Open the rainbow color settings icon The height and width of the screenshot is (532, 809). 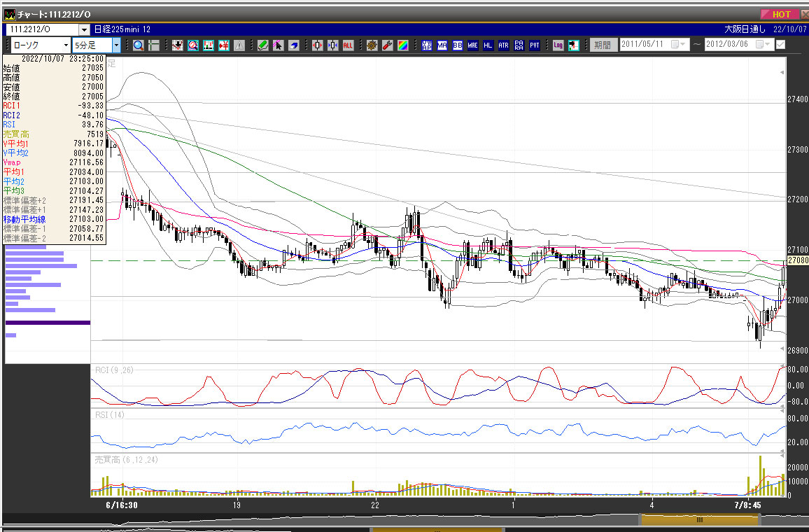tap(403, 45)
